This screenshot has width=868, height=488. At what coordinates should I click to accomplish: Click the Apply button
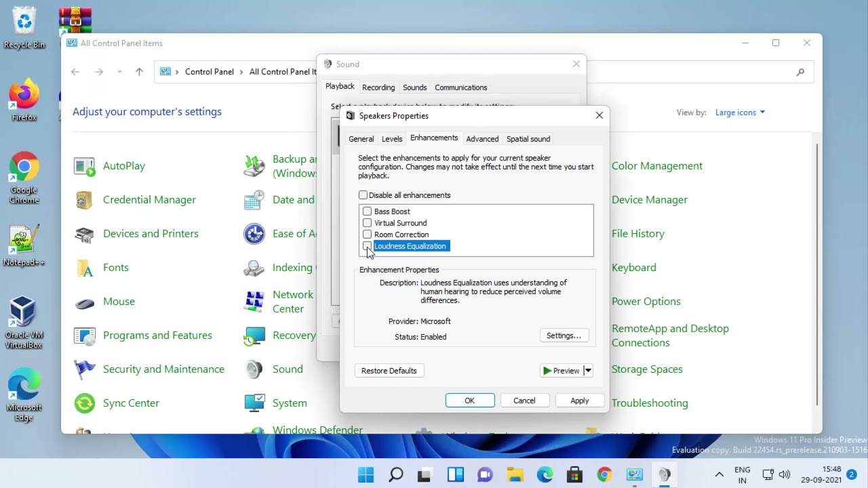tap(580, 401)
